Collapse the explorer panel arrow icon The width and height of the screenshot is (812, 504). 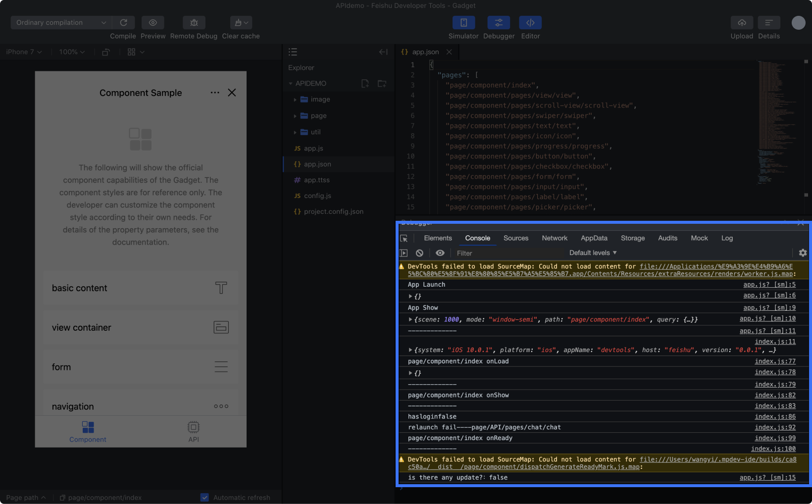point(383,51)
